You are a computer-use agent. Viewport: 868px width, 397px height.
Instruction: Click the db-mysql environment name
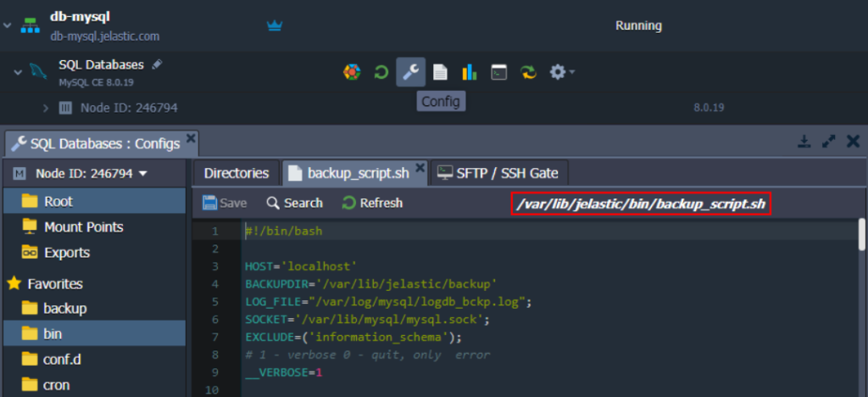[x=80, y=17]
